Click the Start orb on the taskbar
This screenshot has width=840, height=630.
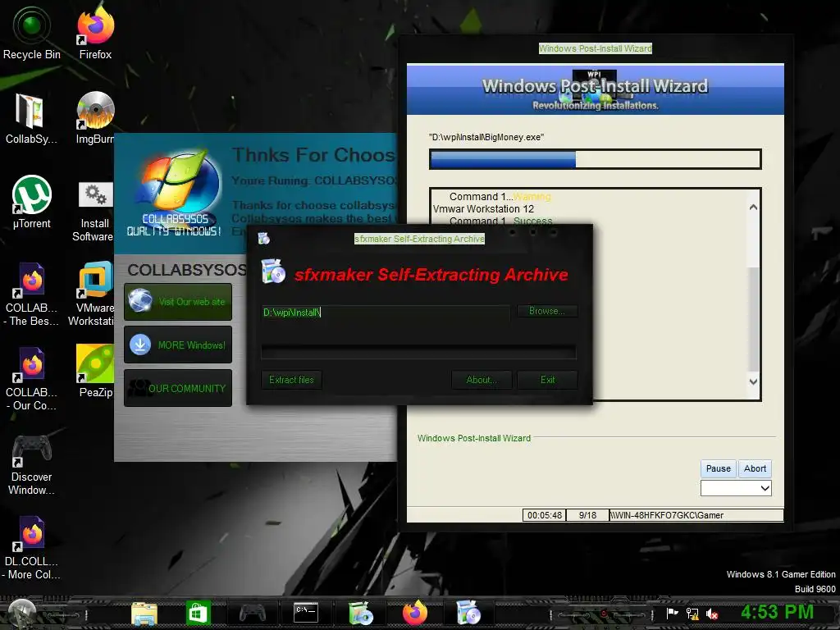[x=22, y=613]
